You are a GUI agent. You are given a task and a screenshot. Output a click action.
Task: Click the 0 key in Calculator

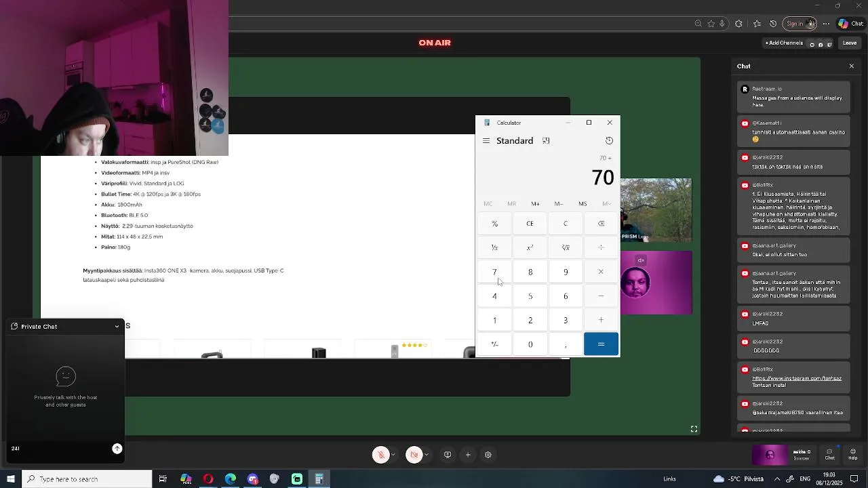(x=530, y=344)
